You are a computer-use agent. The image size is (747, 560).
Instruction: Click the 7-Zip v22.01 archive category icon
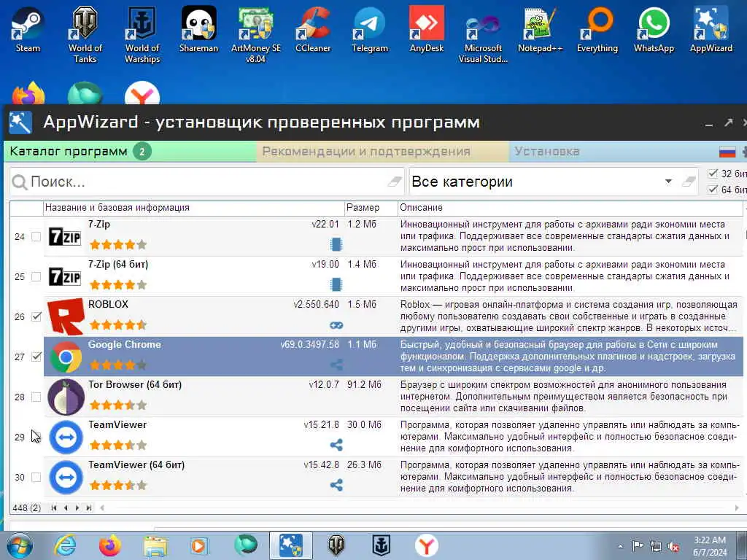(x=336, y=244)
